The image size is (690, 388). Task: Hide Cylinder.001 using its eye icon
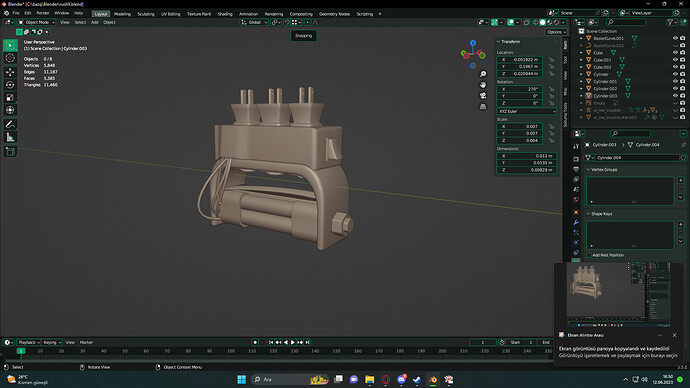(675, 81)
